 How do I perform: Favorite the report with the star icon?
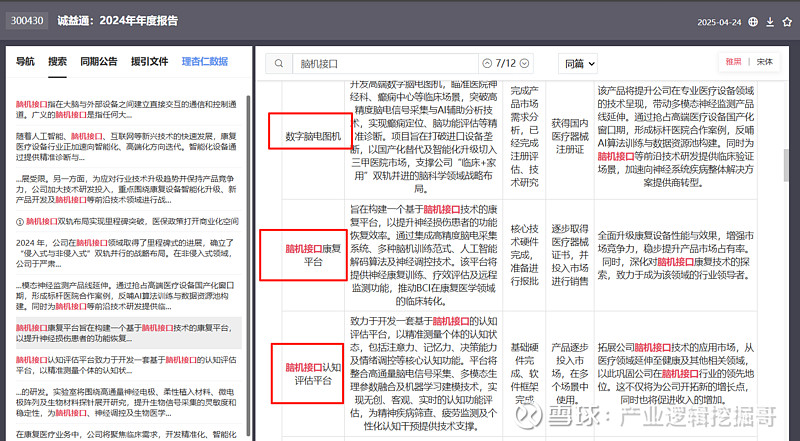click(x=787, y=22)
